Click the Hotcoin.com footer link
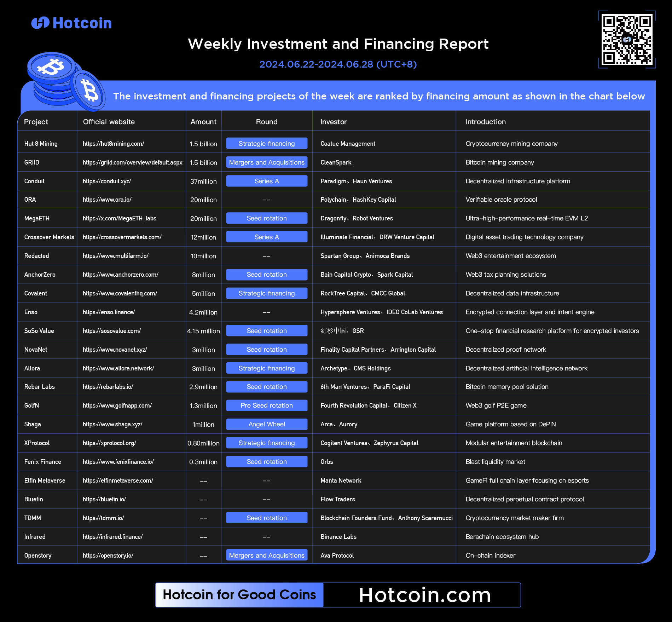This screenshot has height=622, width=672. [425, 595]
